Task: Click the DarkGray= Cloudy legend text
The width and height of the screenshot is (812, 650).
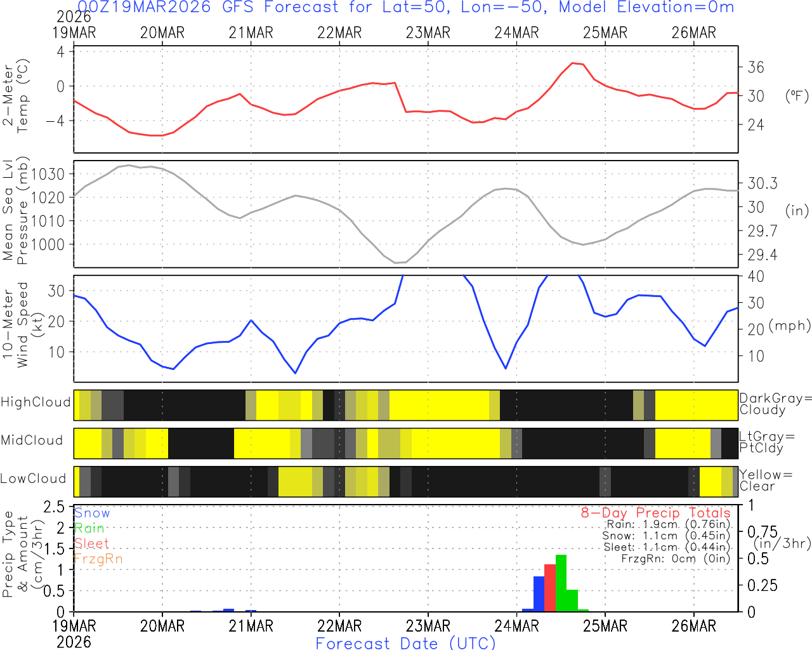Action: [x=775, y=404]
